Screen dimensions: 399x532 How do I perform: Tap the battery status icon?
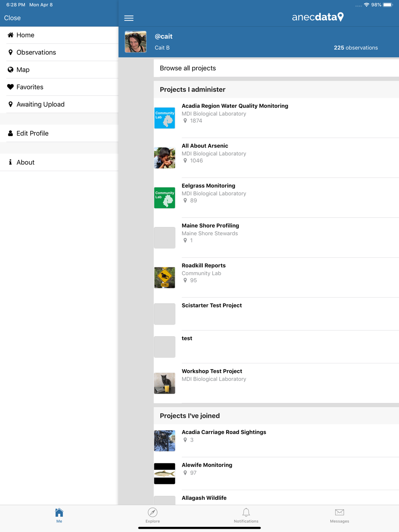[388, 5]
